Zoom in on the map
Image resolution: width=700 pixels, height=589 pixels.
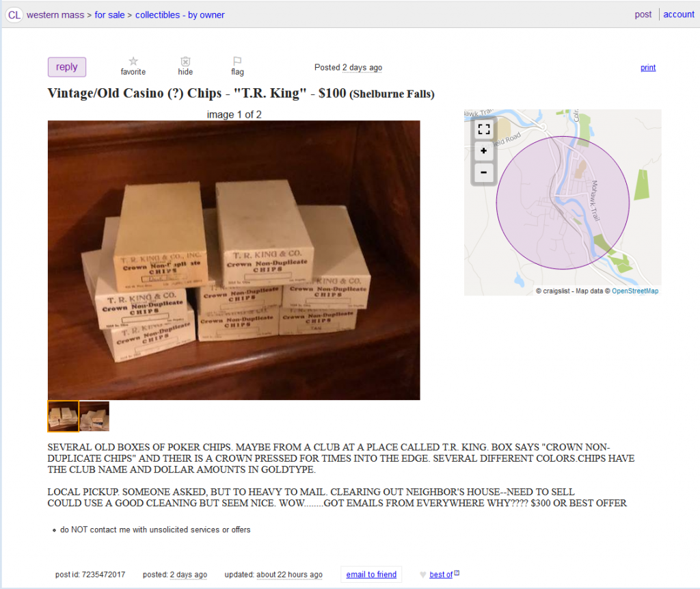coord(483,151)
